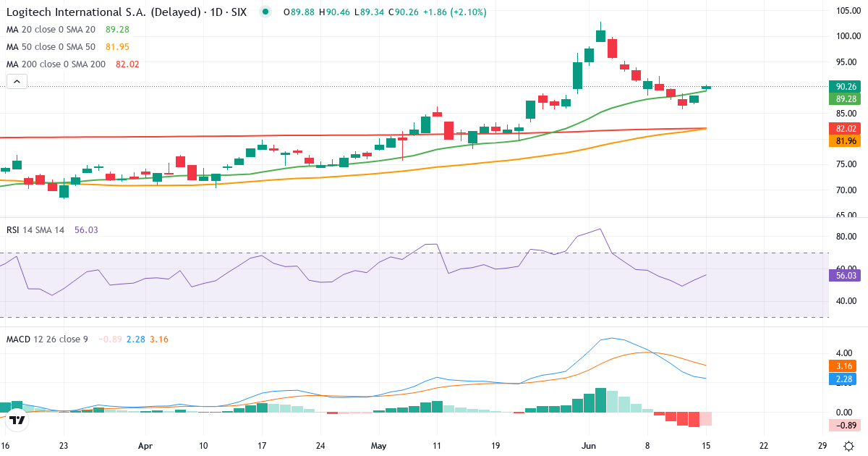Select the MACD 12 26 close 9 legend
Viewport: 868px width, 456px height.
(47, 339)
